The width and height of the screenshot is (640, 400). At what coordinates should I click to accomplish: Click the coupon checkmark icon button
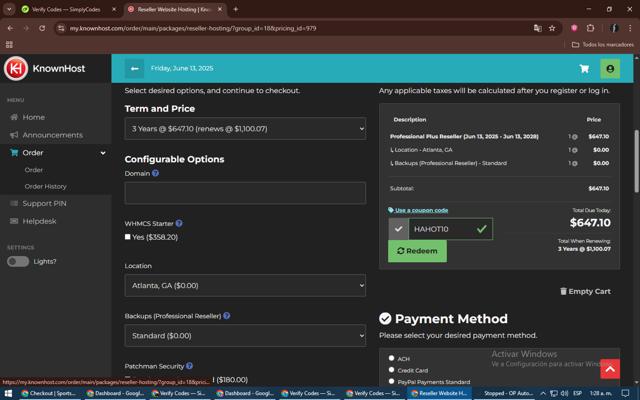[x=398, y=229]
